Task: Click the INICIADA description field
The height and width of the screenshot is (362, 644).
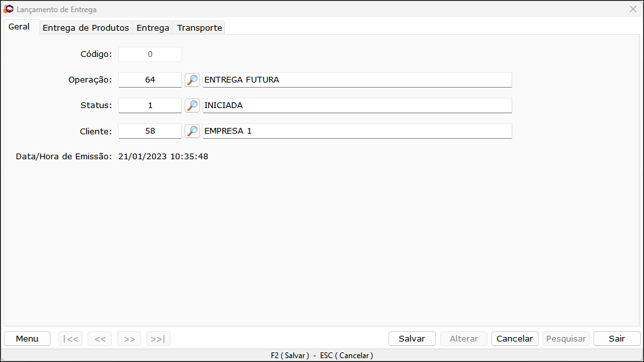Action: [x=357, y=106]
